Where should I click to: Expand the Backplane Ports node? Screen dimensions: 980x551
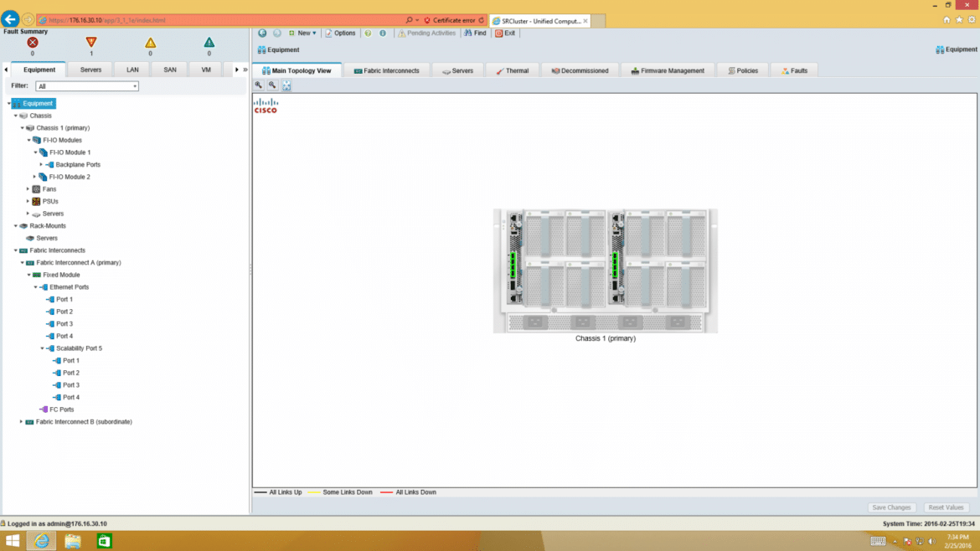point(41,165)
